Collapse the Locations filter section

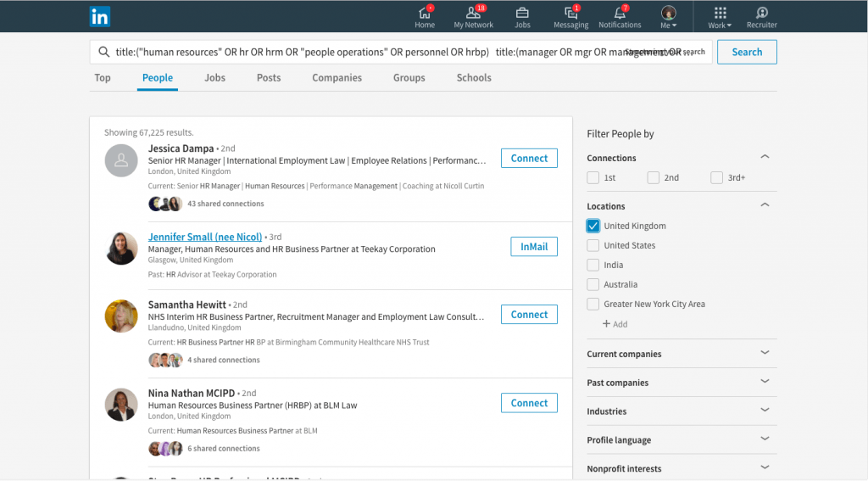click(x=765, y=206)
